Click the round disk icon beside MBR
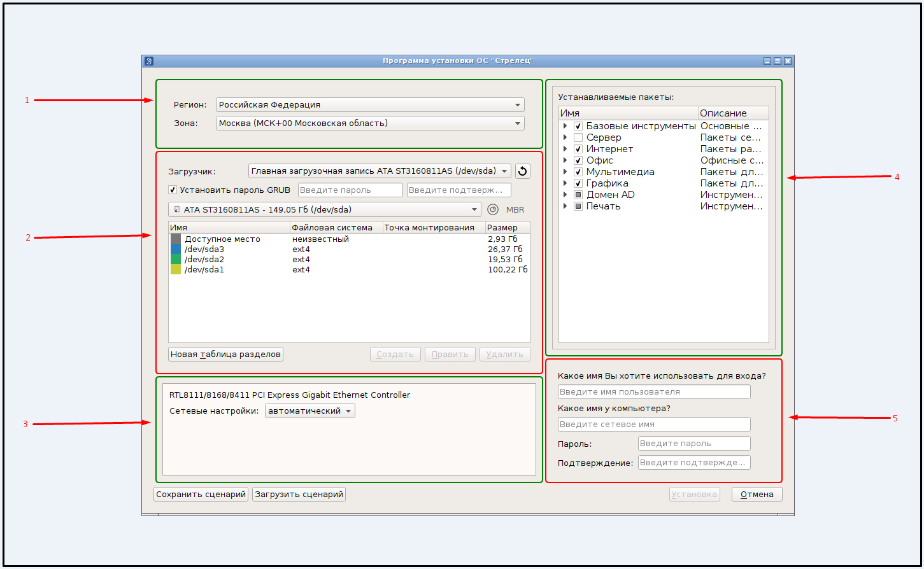924x569 pixels. [492, 209]
